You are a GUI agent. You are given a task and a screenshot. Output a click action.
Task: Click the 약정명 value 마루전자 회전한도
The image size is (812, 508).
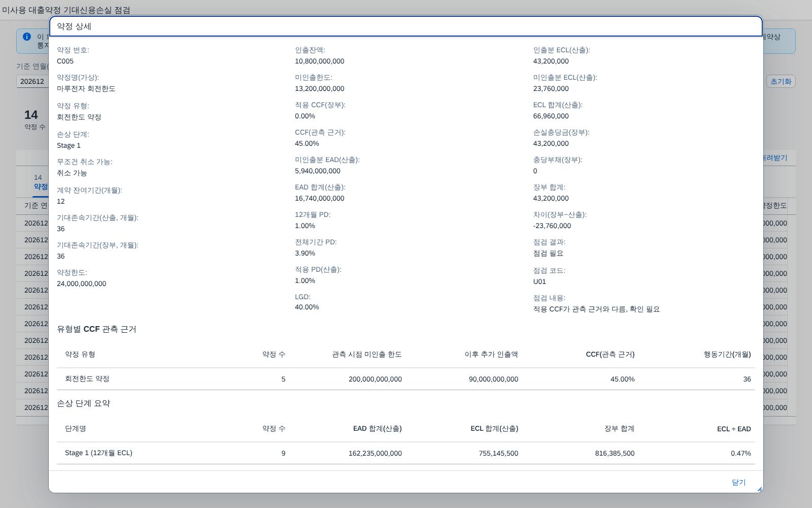pyautogui.click(x=86, y=88)
